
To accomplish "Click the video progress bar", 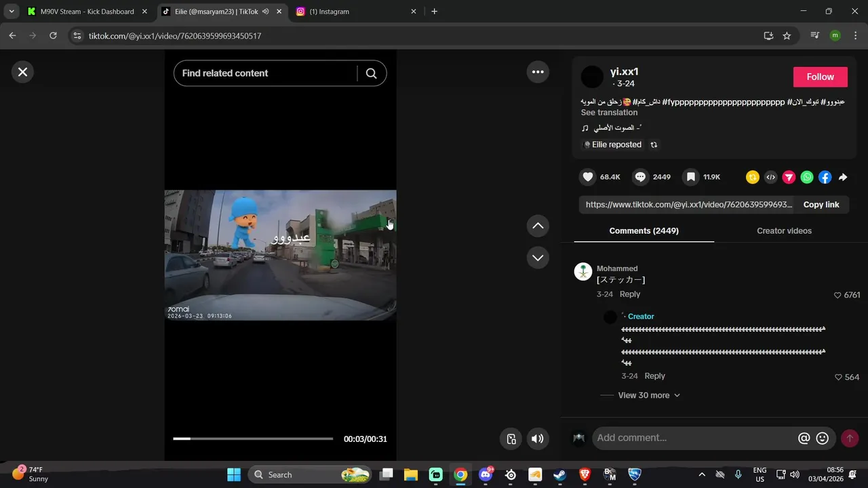I will 253,439.
